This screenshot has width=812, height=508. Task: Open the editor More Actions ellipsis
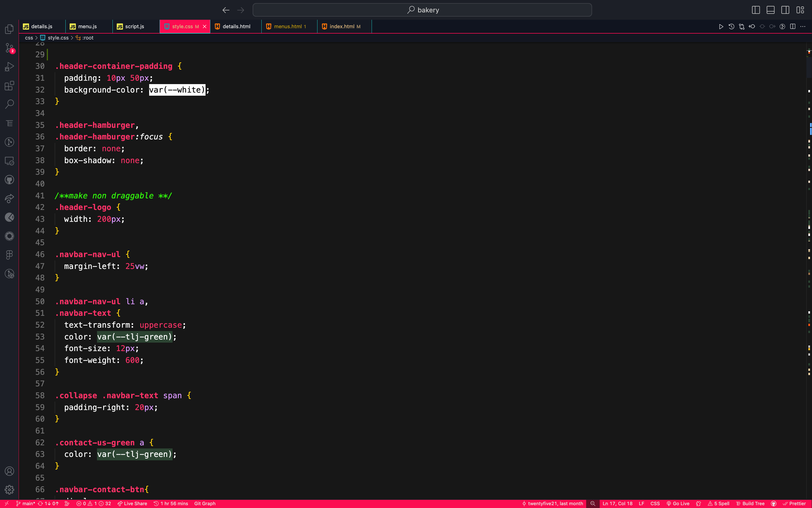803,27
